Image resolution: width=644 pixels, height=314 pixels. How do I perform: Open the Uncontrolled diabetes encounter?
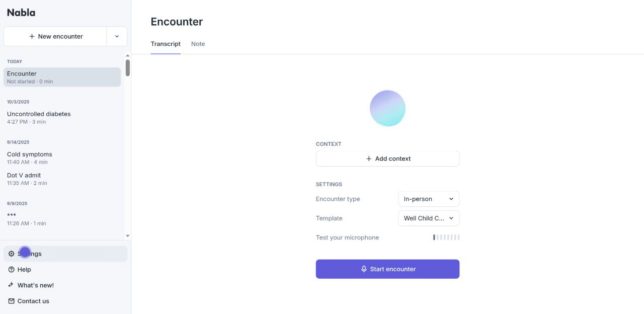(39, 117)
